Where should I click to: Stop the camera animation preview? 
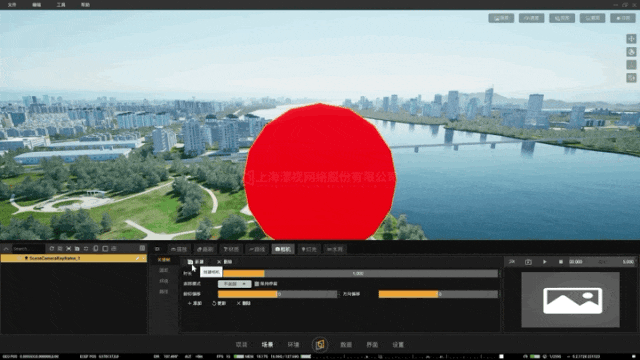coord(561,262)
